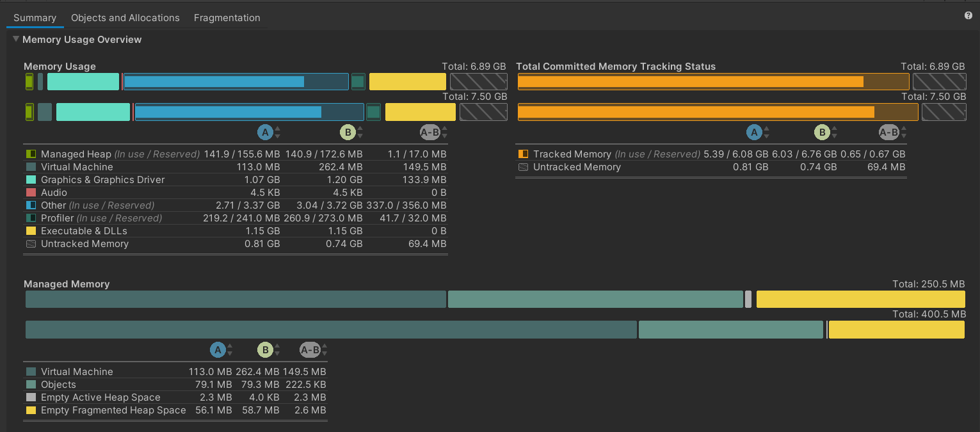Viewport: 980px width, 432px height.
Task: Click the Profiler legend icon in Memory Usage
Action: (x=29, y=218)
